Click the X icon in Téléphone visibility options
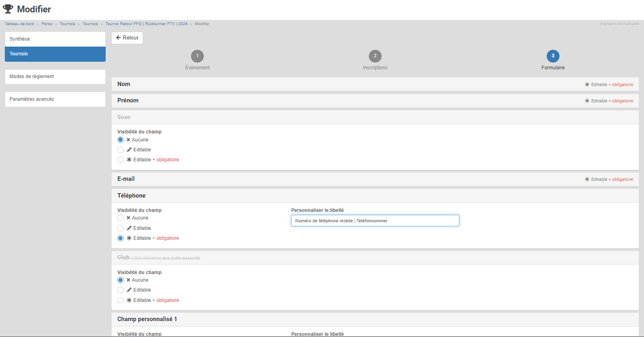The width and height of the screenshot is (644, 337). (x=128, y=218)
